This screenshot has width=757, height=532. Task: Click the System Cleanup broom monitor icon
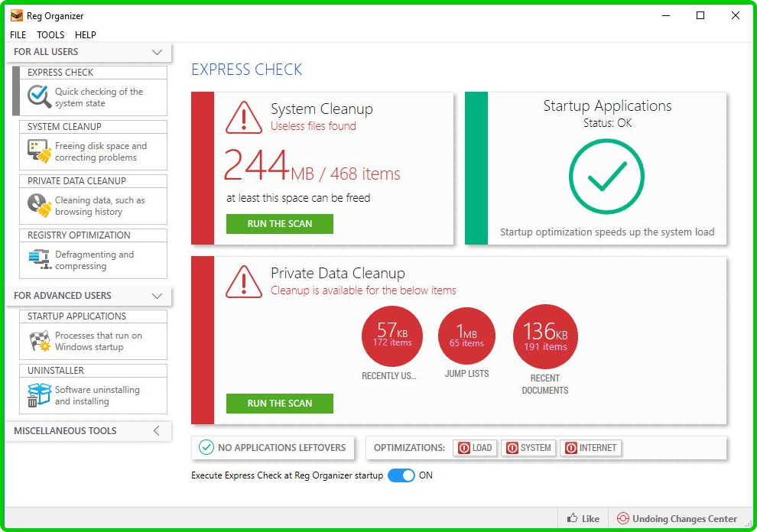point(39,151)
